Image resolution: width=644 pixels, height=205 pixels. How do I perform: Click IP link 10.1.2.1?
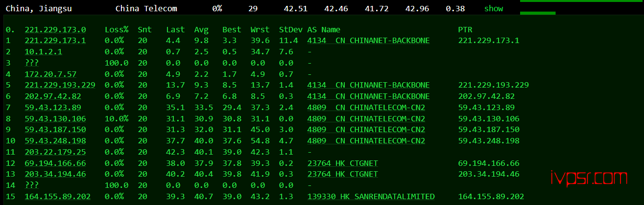(x=44, y=52)
